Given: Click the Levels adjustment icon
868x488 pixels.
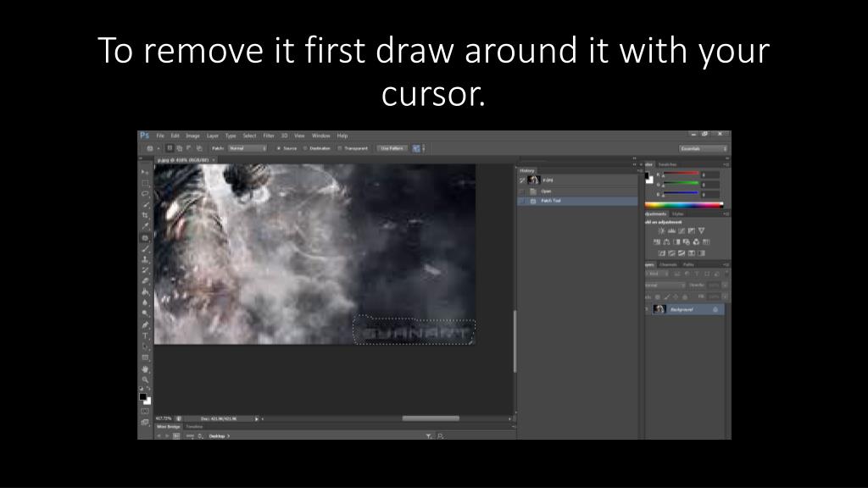Looking at the screenshot, I should click(x=671, y=230).
